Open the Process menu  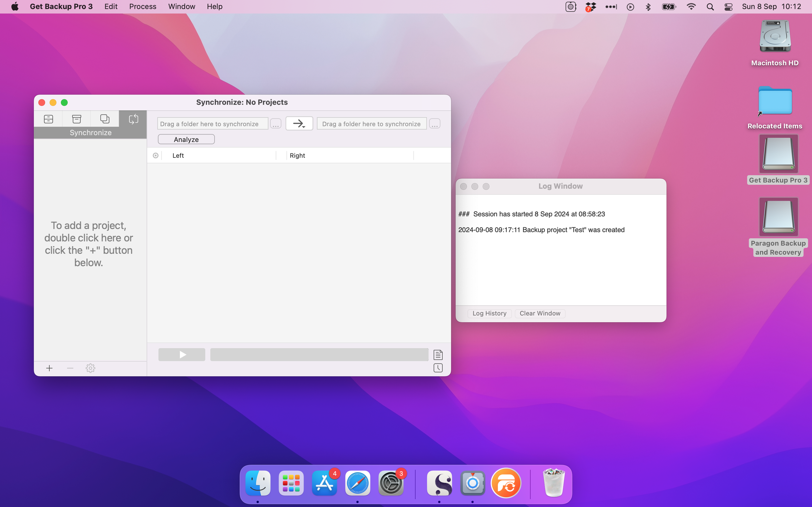pos(143,6)
